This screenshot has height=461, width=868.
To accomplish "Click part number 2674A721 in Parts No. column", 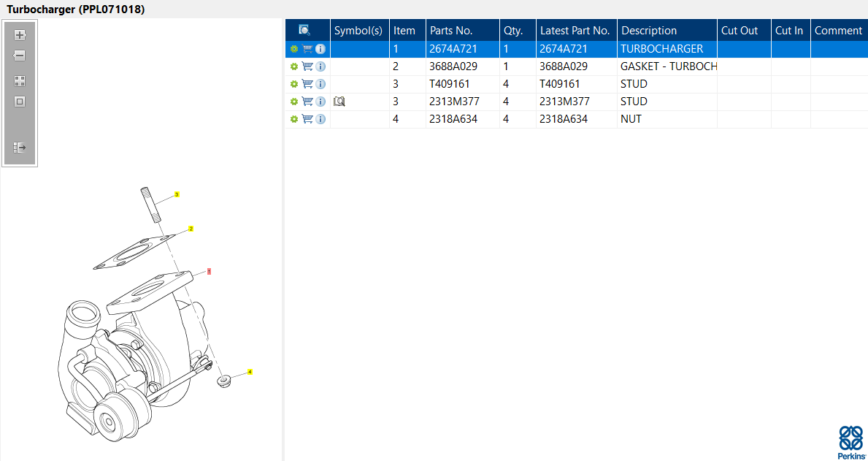I will tap(453, 49).
